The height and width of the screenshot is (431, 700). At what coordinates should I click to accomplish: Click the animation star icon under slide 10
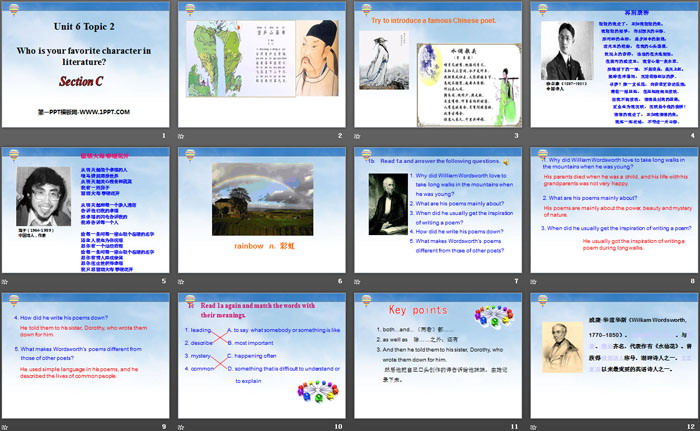[181, 427]
